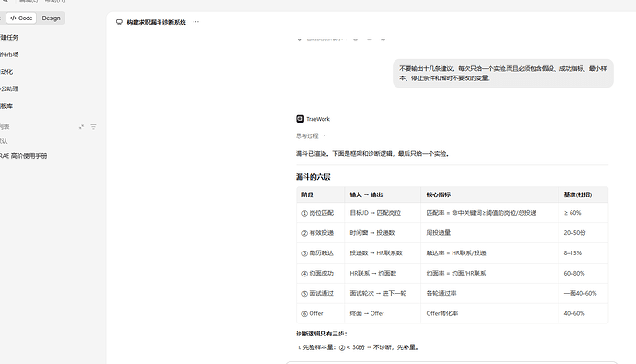Click the 一面40–60% benchmark value
This screenshot has height=364, width=636.
pyautogui.click(x=581, y=293)
